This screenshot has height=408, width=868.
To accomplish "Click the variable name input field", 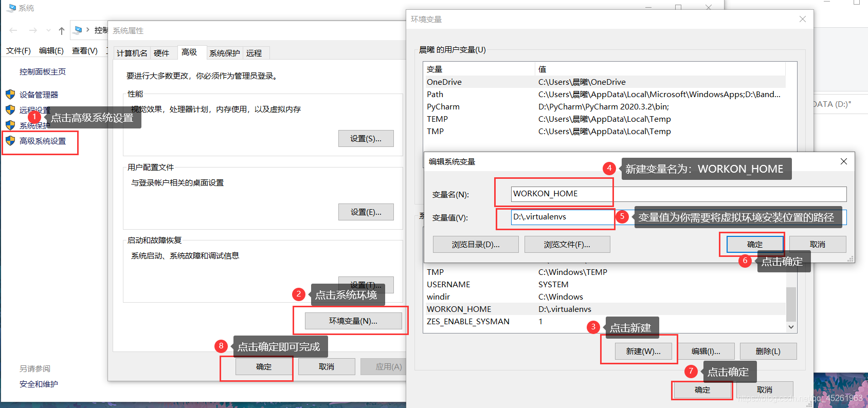I will pos(679,194).
